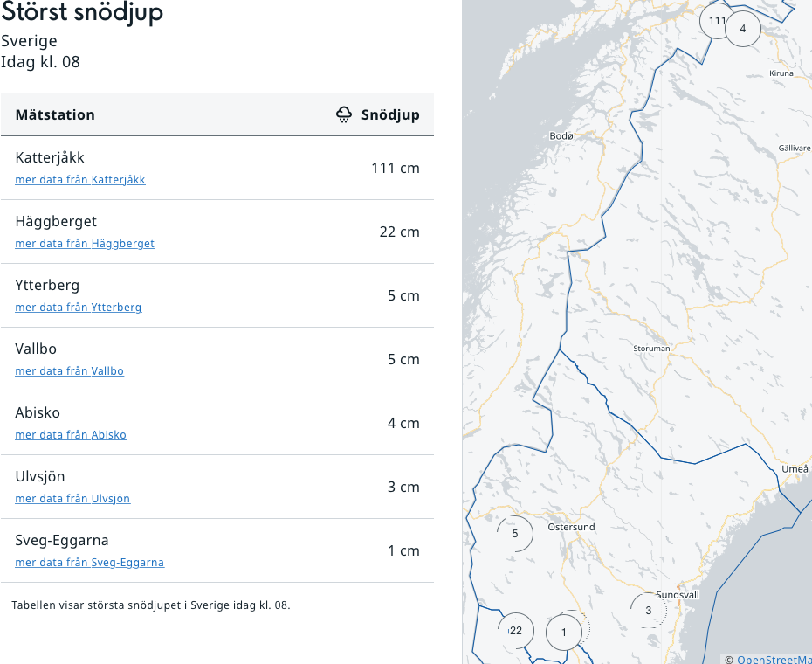812x664 pixels.
Task: Select the map marker showing 3 near Sundsvall
Action: coord(649,611)
